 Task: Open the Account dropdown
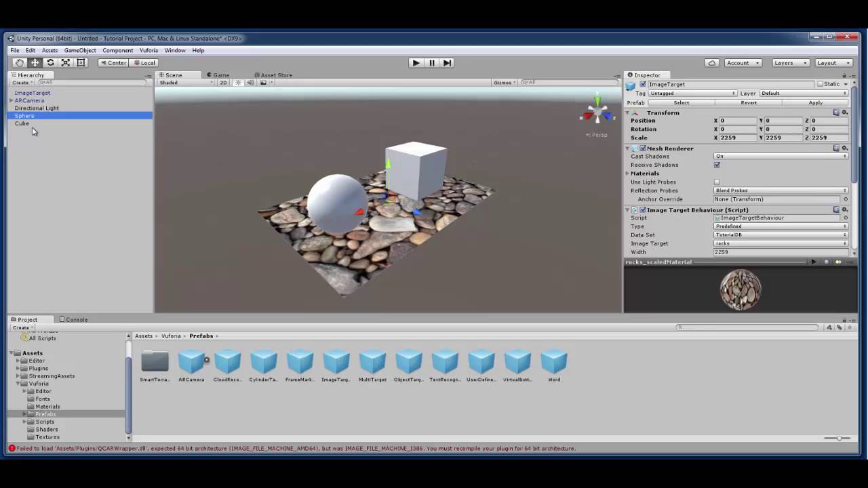click(x=742, y=63)
